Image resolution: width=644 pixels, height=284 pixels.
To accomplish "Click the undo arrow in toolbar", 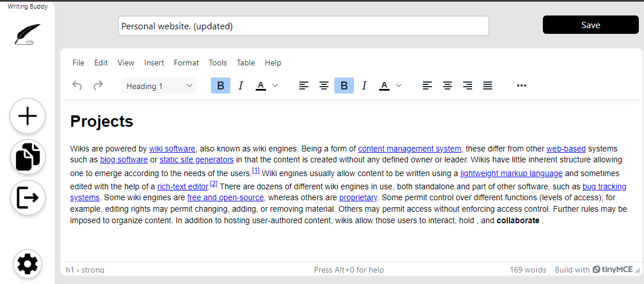I will [x=77, y=85].
